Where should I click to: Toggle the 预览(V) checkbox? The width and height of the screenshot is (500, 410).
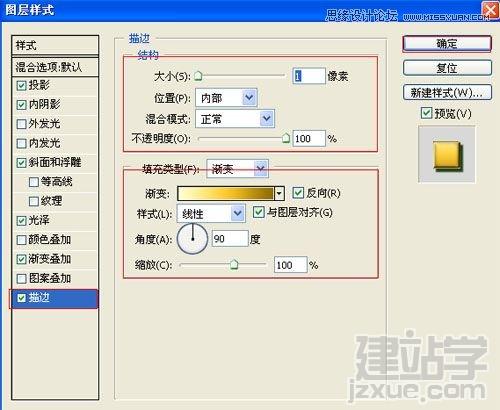click(426, 113)
